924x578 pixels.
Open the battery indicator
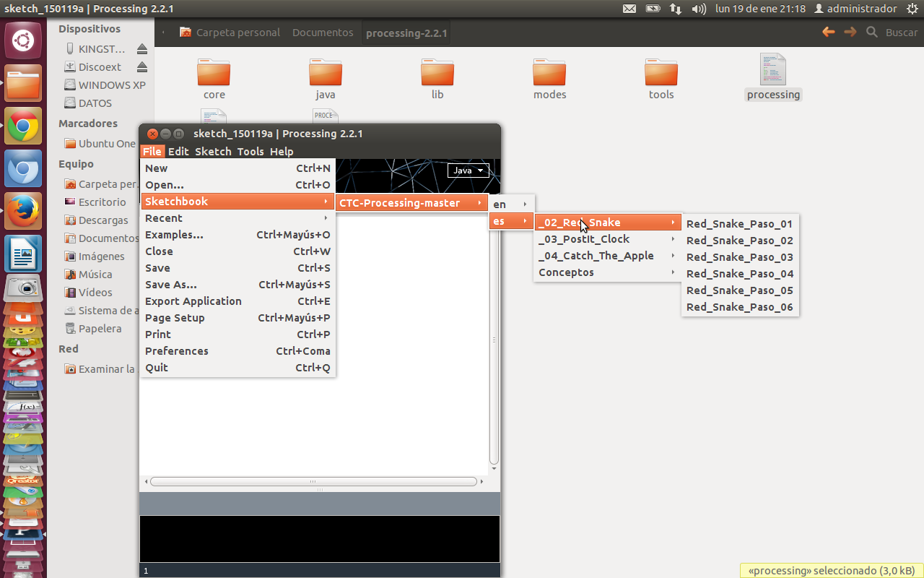click(x=653, y=9)
